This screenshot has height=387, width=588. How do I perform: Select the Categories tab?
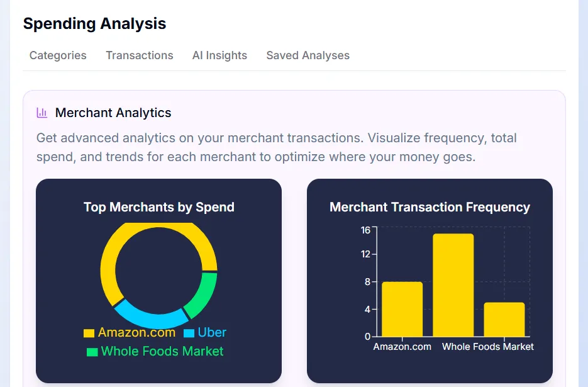57,55
